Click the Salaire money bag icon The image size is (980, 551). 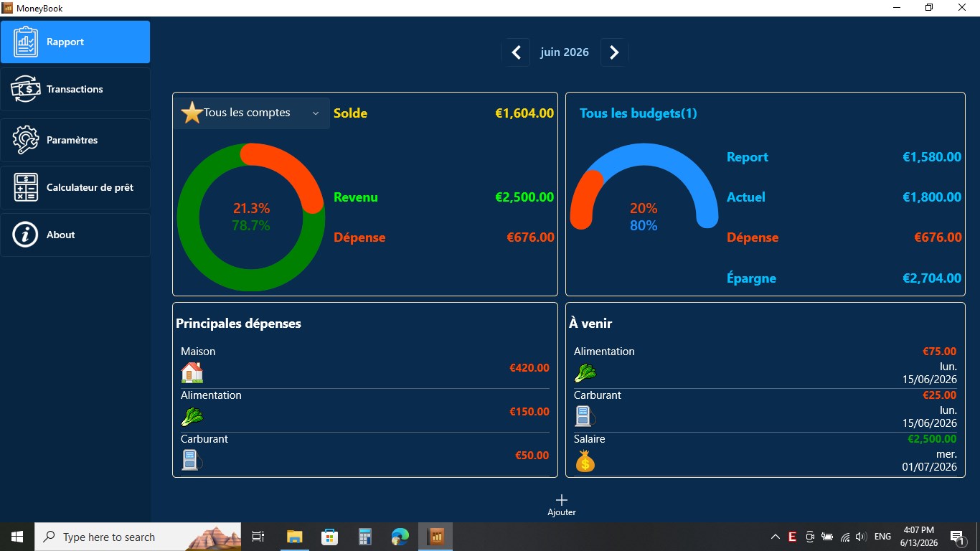tap(585, 461)
